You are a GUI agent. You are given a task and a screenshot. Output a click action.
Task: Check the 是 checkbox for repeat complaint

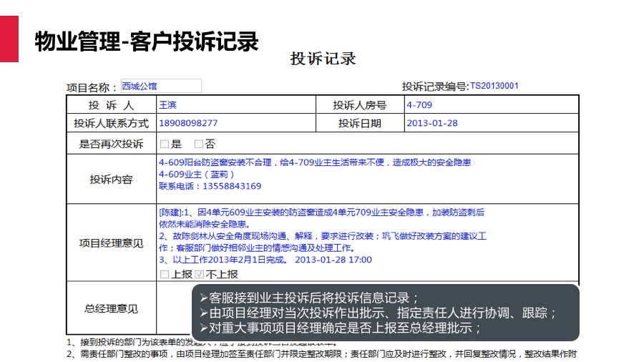point(165,144)
